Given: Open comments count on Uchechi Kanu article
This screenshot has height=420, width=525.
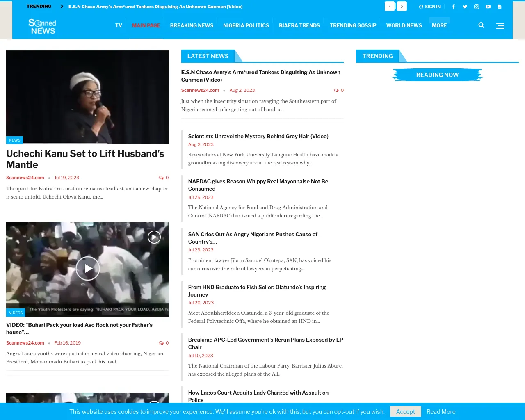Looking at the screenshot, I should [164, 178].
